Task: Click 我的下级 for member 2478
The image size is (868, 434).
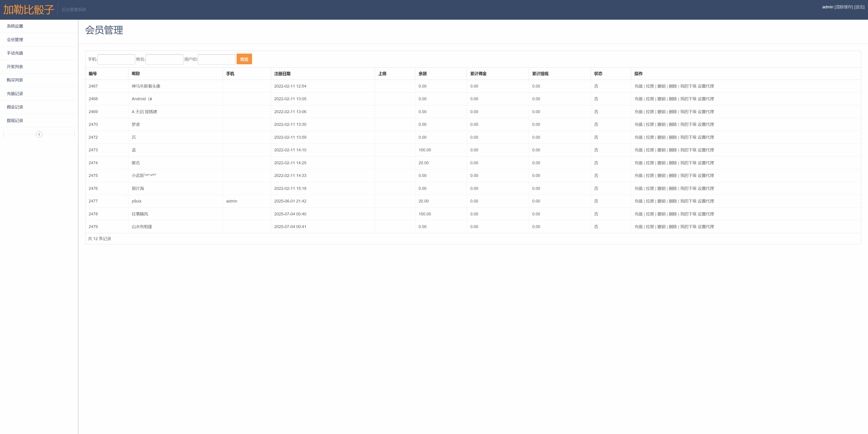Action: tap(688, 214)
